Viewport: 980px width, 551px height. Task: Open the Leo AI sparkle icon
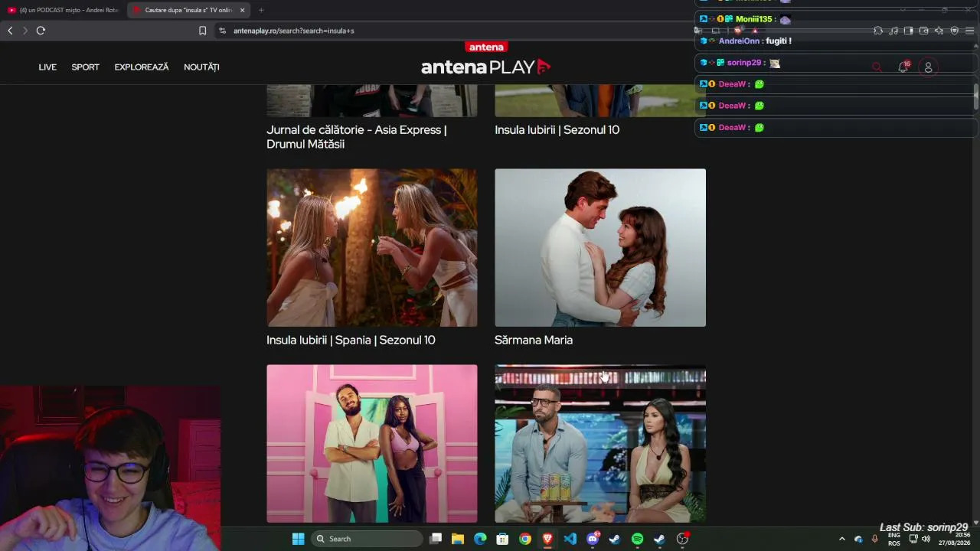(x=939, y=31)
